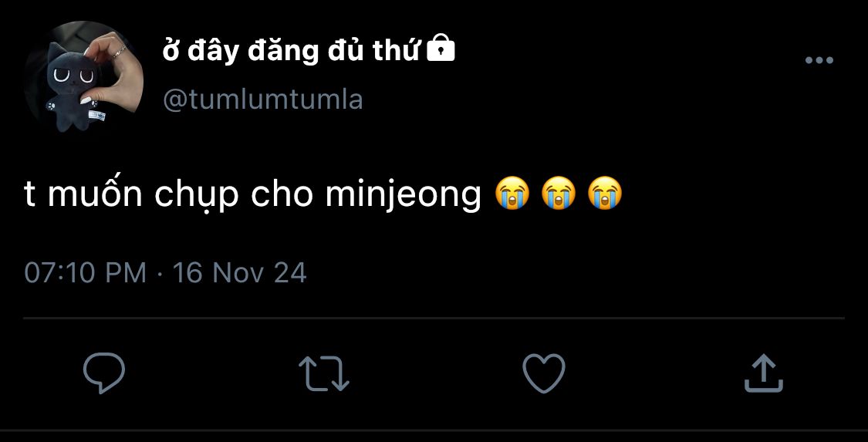Screen dimensions: 868x442
Task: Click the first crying emoji
Action: [x=512, y=194]
